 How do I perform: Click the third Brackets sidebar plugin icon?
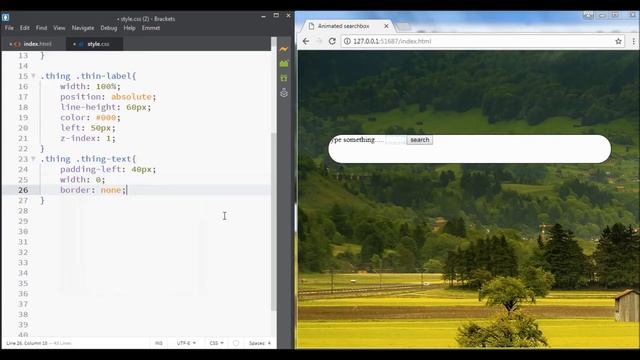click(284, 78)
